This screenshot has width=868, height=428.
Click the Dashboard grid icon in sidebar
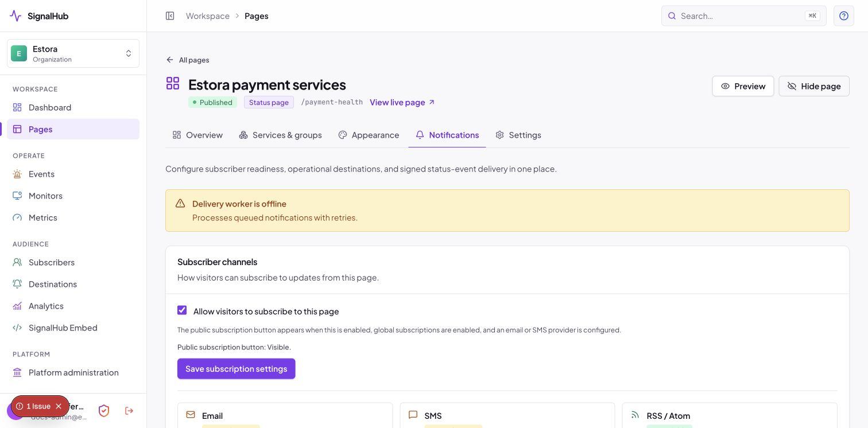[17, 107]
